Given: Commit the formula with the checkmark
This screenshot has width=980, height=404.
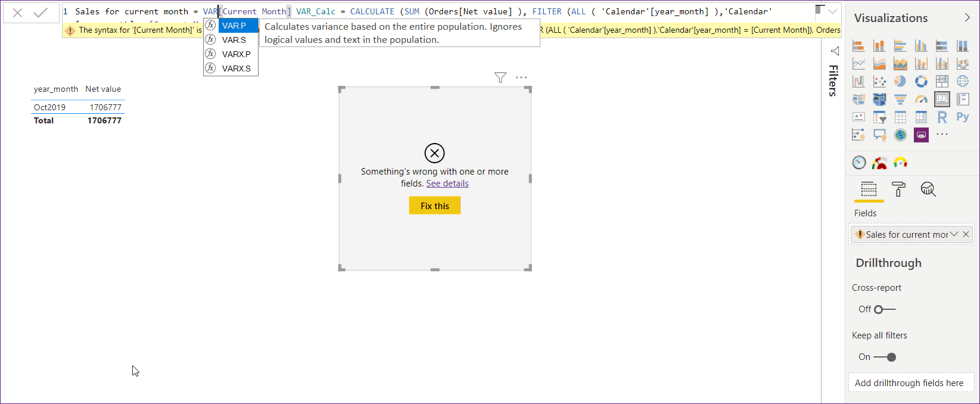Looking at the screenshot, I should 41,13.
